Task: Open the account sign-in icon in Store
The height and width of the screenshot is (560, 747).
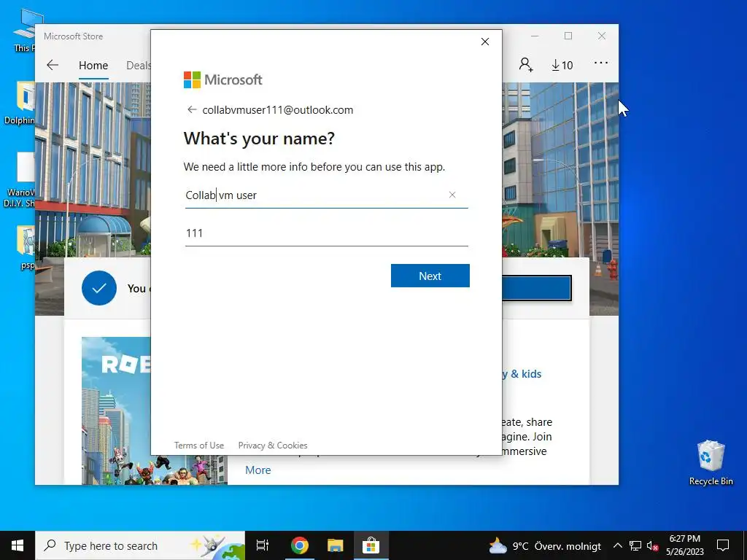Action: tap(525, 64)
